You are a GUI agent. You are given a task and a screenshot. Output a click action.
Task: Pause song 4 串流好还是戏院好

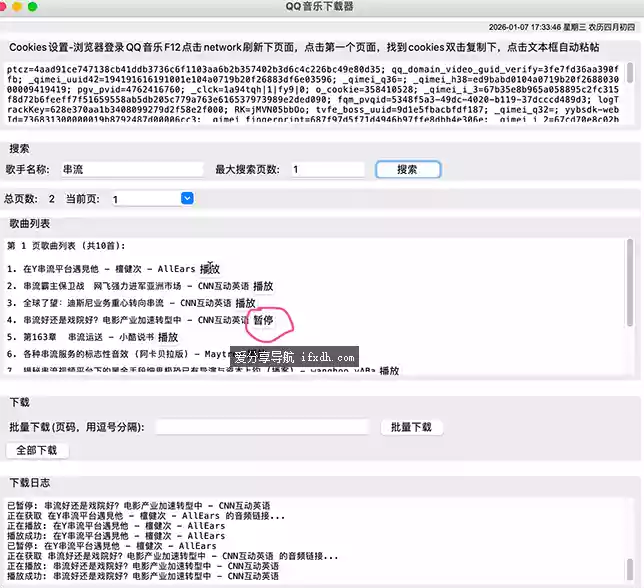pos(263,320)
